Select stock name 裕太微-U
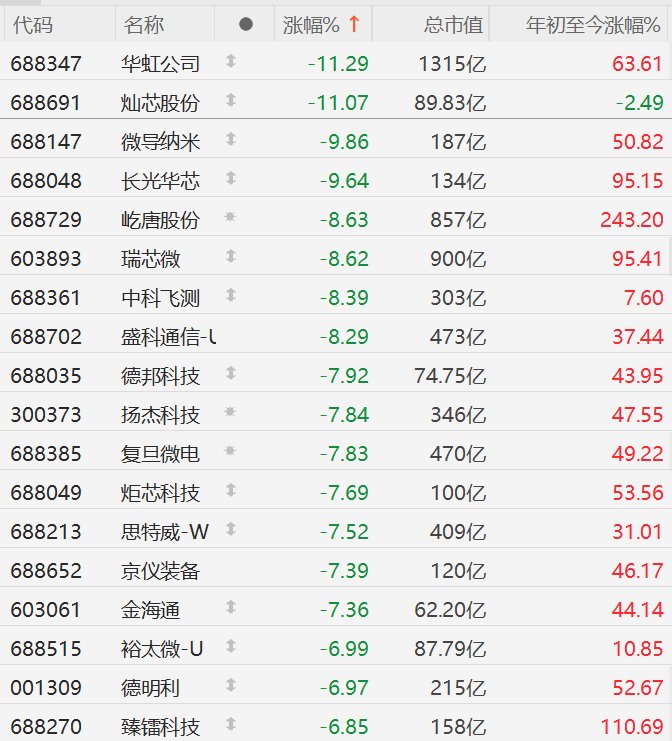The width and height of the screenshot is (672, 741). click(x=162, y=649)
